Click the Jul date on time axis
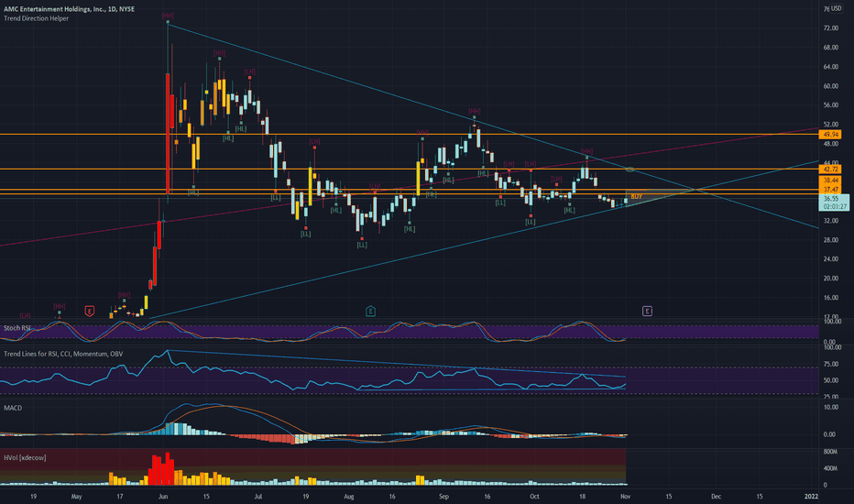The image size is (854, 504). click(258, 497)
